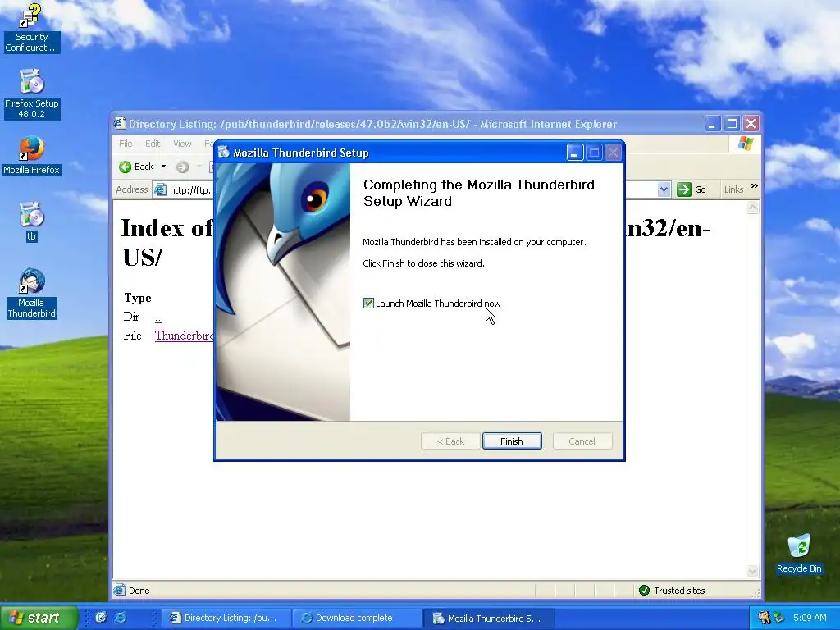Open the Security Configuration desktop icon

point(31,28)
